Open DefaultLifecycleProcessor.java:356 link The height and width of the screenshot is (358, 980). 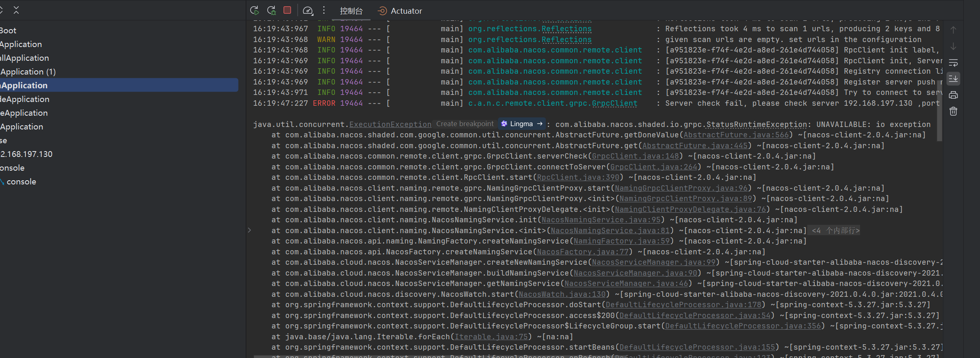pos(743,326)
